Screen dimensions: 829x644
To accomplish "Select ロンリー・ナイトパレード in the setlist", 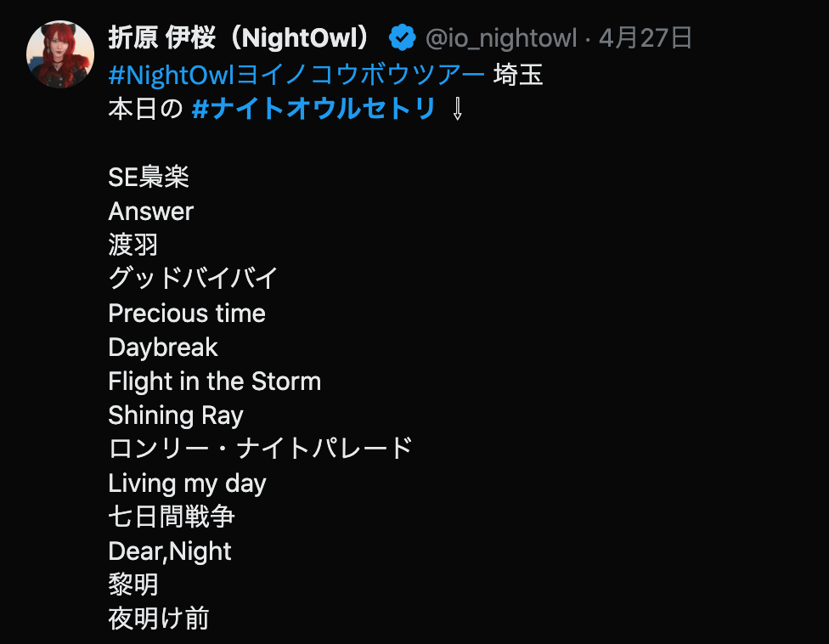I will 260,449.
